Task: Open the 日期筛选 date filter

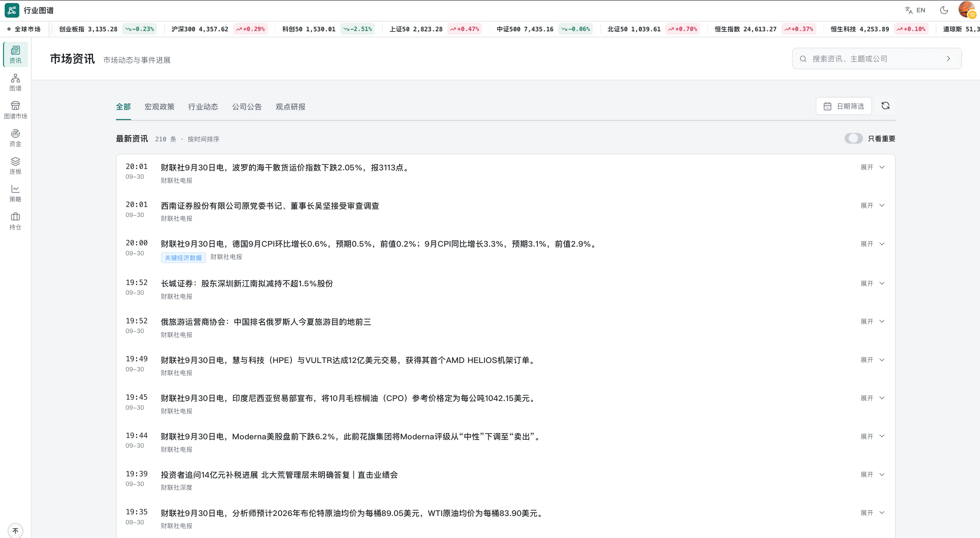Action: [843, 106]
